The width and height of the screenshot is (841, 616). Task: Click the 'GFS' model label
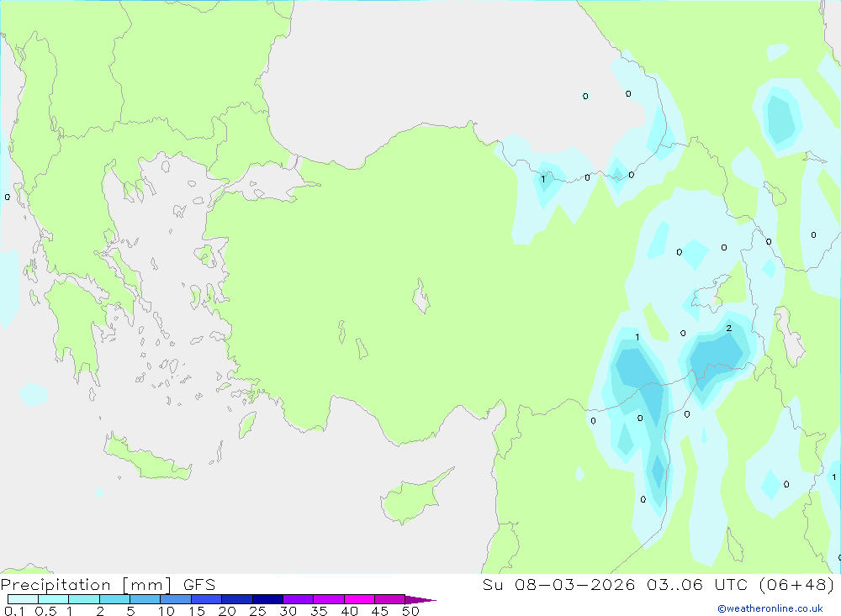[x=199, y=585]
